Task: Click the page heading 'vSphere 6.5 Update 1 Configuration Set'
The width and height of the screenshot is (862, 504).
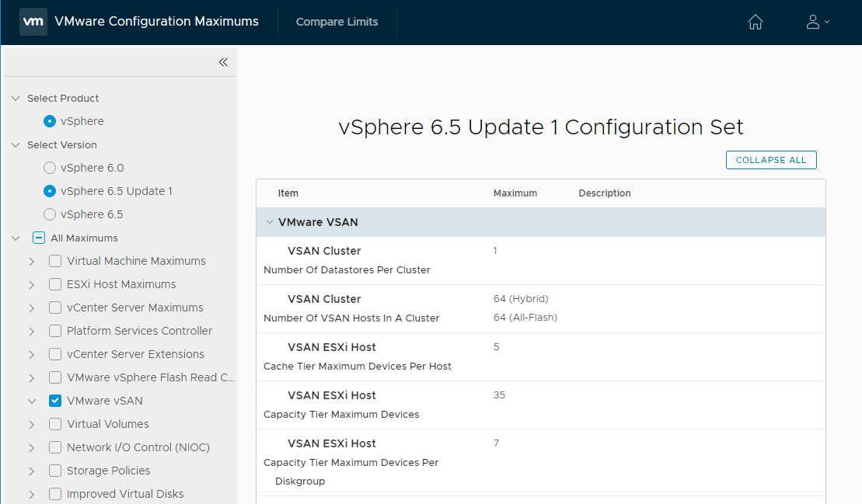Action: (541, 127)
